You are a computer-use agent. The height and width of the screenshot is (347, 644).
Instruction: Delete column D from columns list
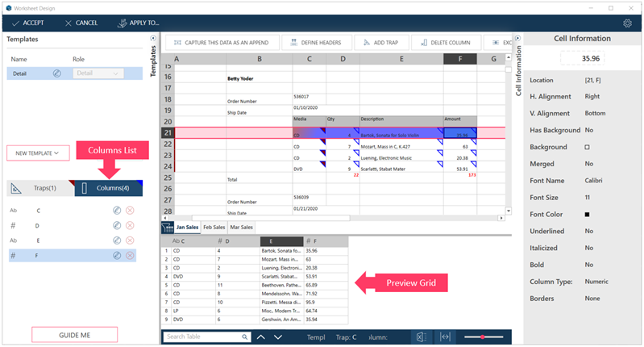click(130, 225)
